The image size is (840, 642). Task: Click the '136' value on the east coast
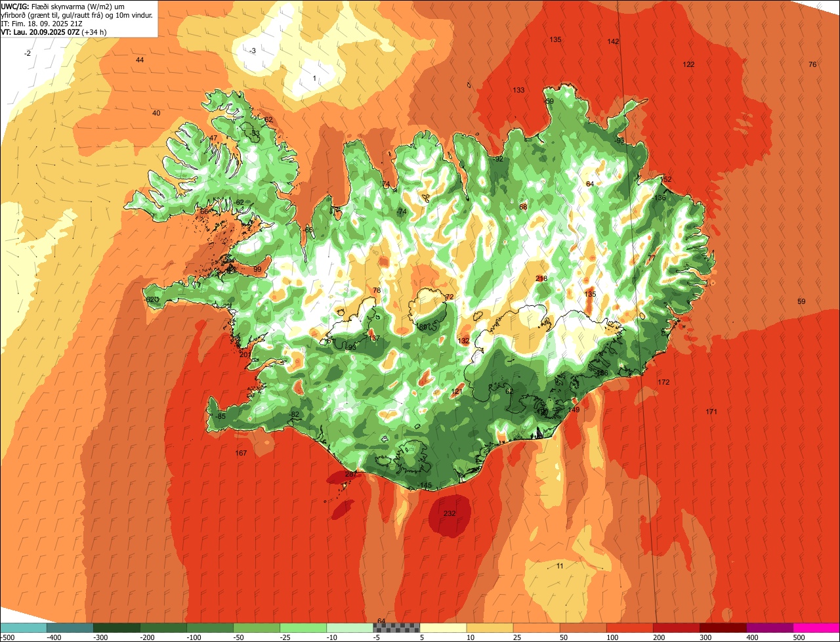(660, 198)
